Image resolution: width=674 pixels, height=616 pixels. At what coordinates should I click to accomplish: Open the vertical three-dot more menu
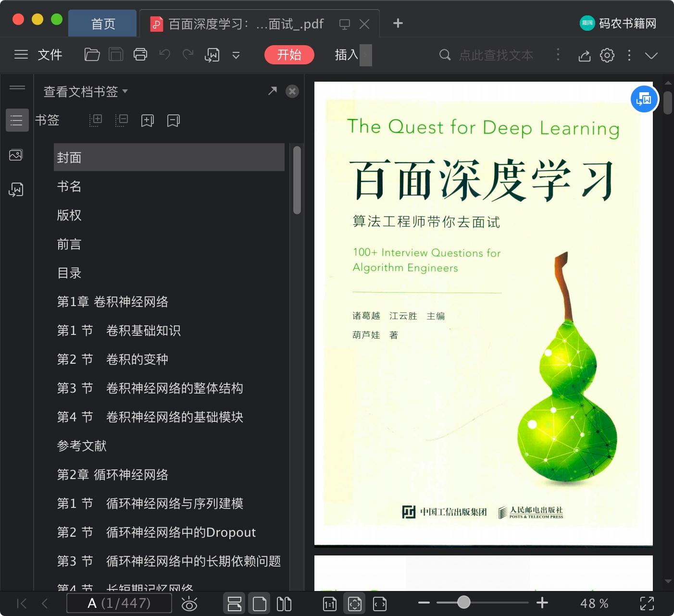[629, 55]
